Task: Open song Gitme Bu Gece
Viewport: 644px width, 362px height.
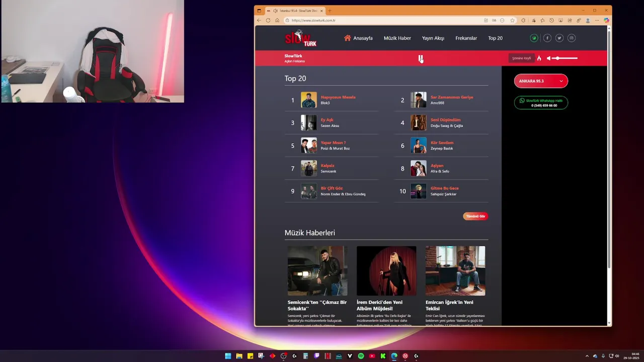Action: click(x=444, y=188)
